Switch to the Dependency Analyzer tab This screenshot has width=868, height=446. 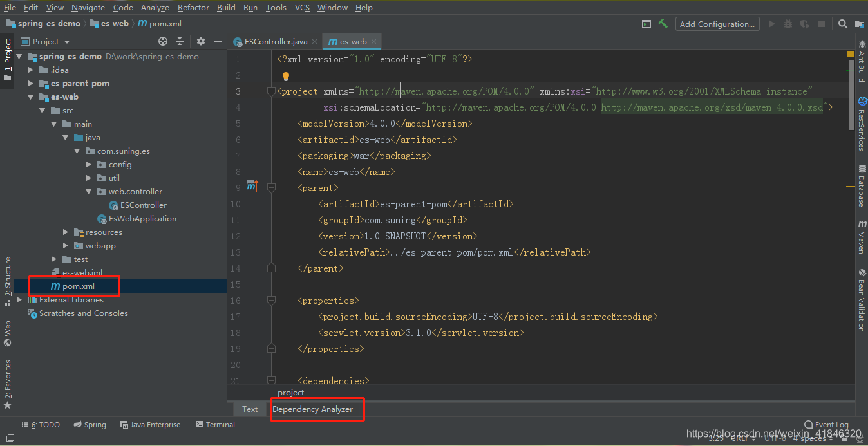[312, 409]
